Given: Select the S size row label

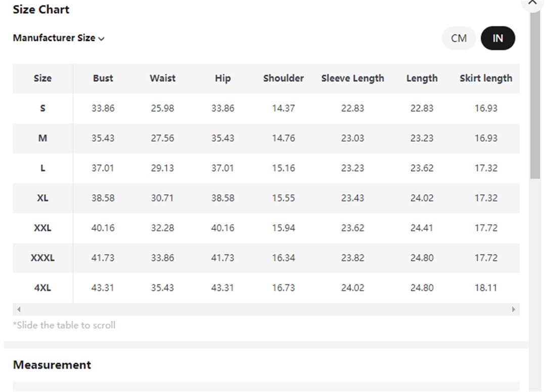Looking at the screenshot, I should pos(42,108).
